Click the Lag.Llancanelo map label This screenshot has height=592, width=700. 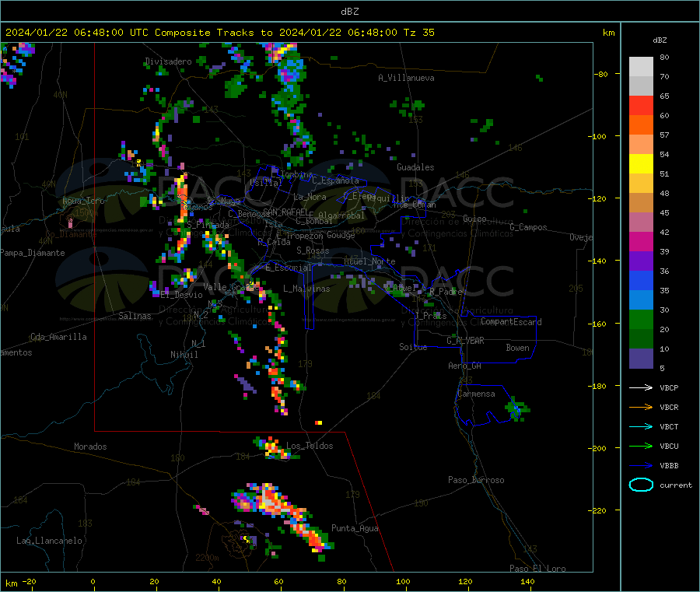point(49,541)
